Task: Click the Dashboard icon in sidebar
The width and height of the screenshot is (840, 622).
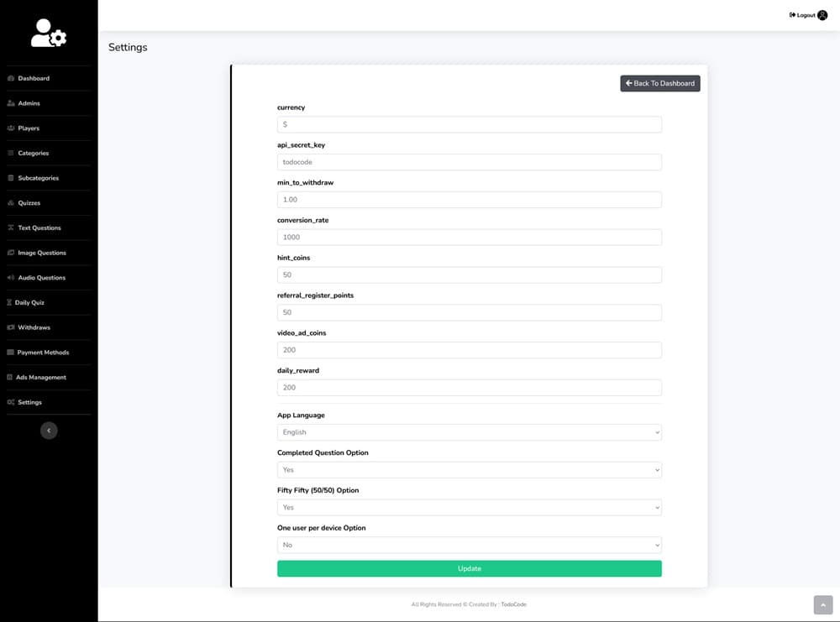Action: coord(11,78)
